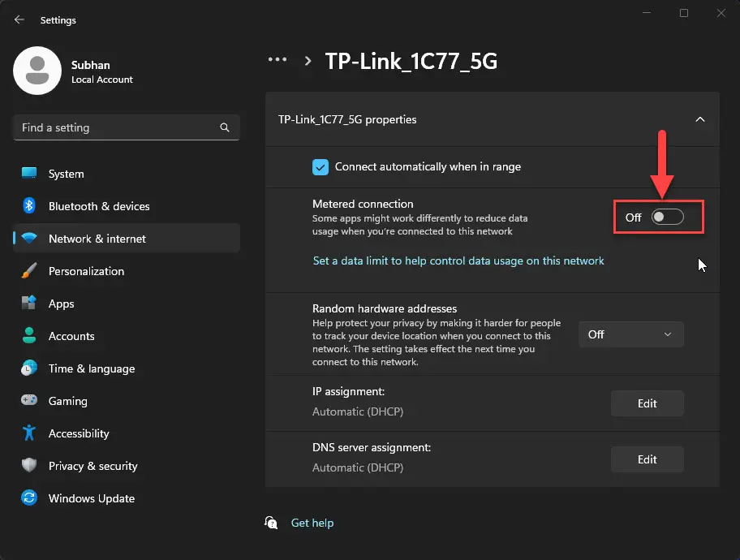
Task: Open Gaming settings
Action: pos(127,401)
